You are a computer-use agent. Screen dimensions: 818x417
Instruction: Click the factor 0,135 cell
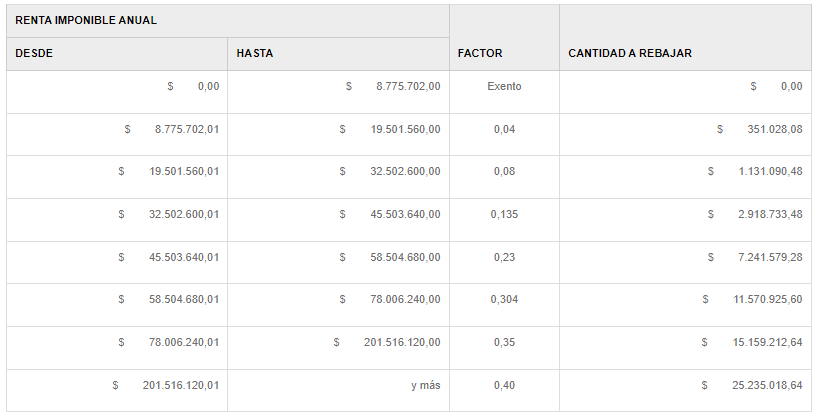pyautogui.click(x=504, y=220)
